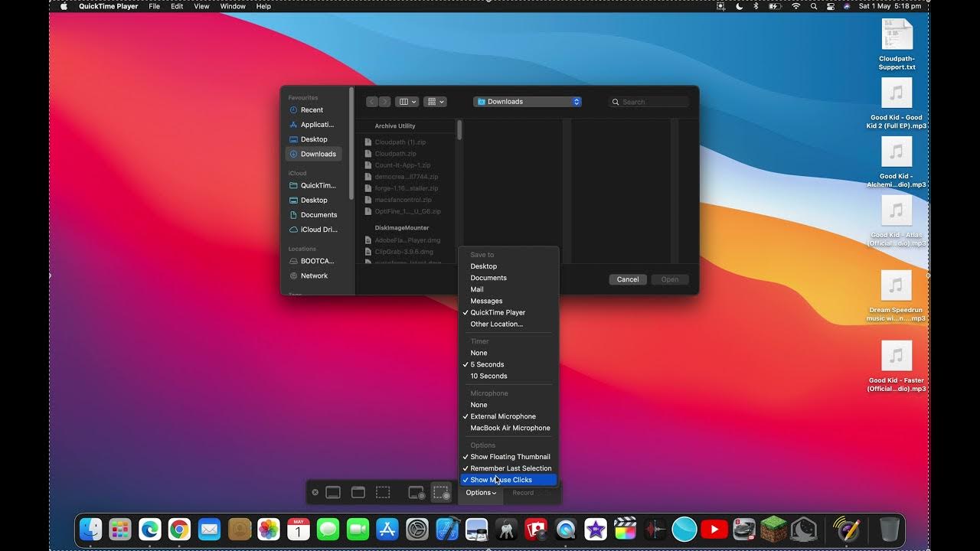Toggle Show Floating Thumbnail option
The height and width of the screenshot is (551, 980).
point(509,457)
